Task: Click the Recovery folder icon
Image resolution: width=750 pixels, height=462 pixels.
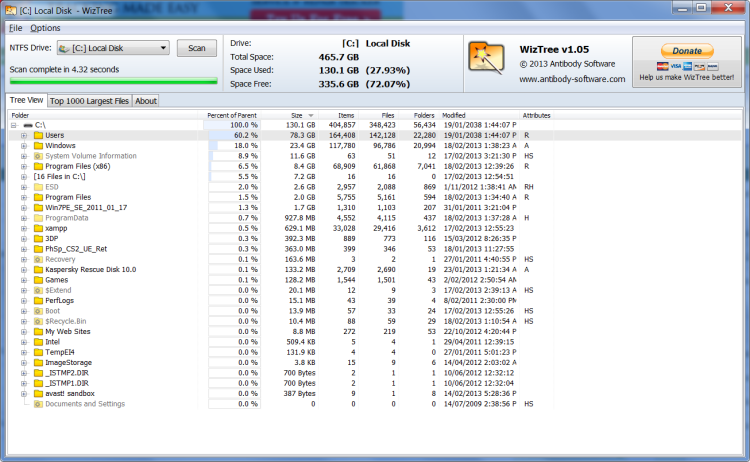Action: click(x=39, y=259)
